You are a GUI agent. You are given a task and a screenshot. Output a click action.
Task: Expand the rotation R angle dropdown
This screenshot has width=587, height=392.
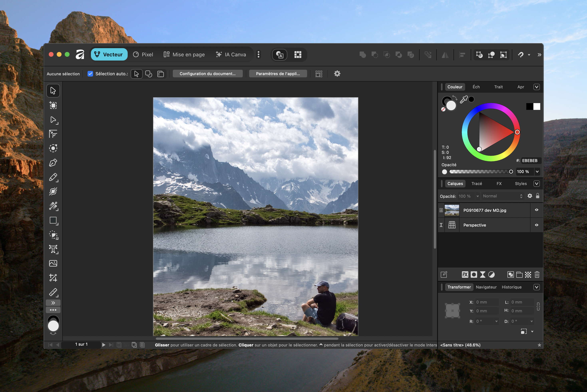pyautogui.click(x=497, y=321)
